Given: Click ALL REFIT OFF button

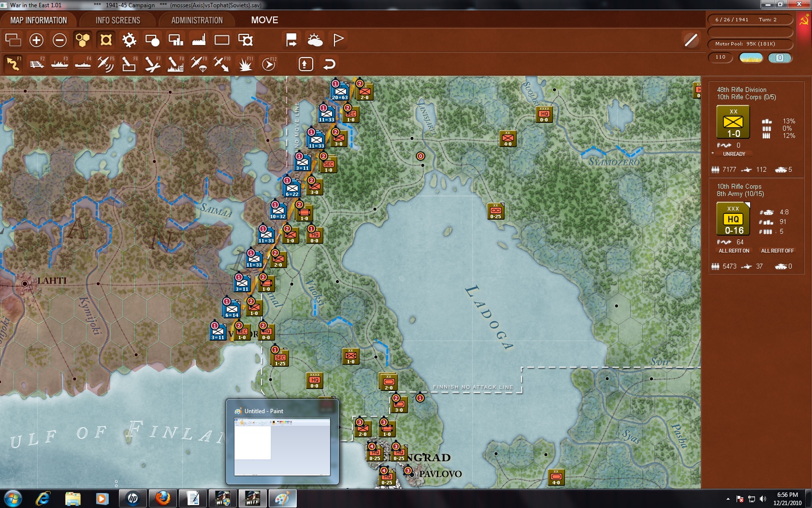Looking at the screenshot, I should coord(777,251).
